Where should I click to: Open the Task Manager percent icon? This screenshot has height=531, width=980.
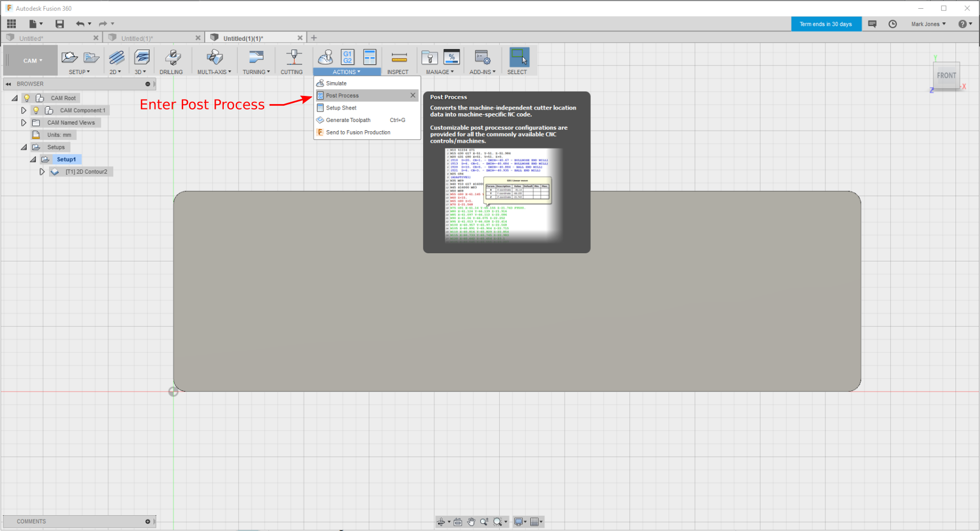point(452,57)
